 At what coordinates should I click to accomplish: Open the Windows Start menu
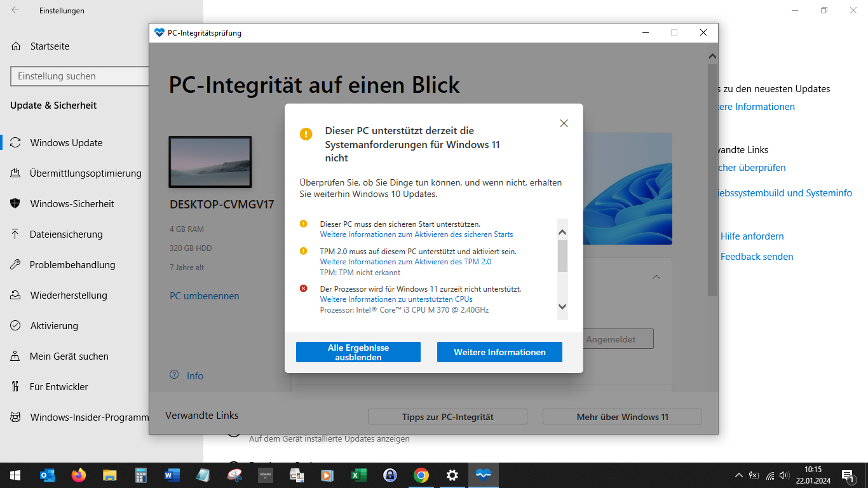pyautogui.click(x=15, y=475)
